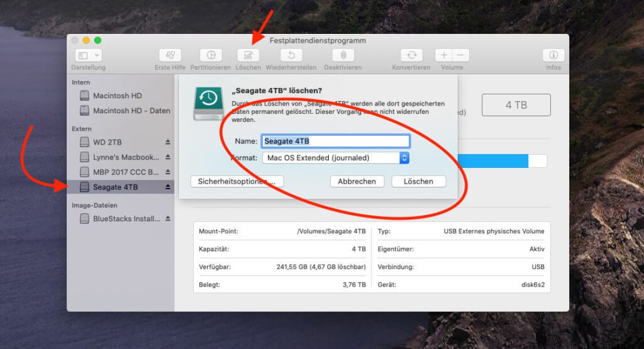The image size is (644, 349).
Task: Click the Sicherheitsoptionen button
Action: point(236,181)
